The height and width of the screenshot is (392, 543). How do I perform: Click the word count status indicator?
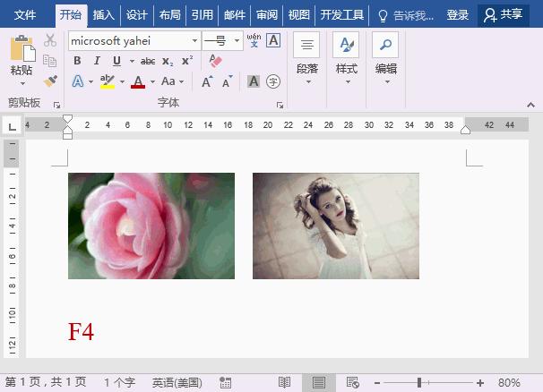tap(119, 382)
